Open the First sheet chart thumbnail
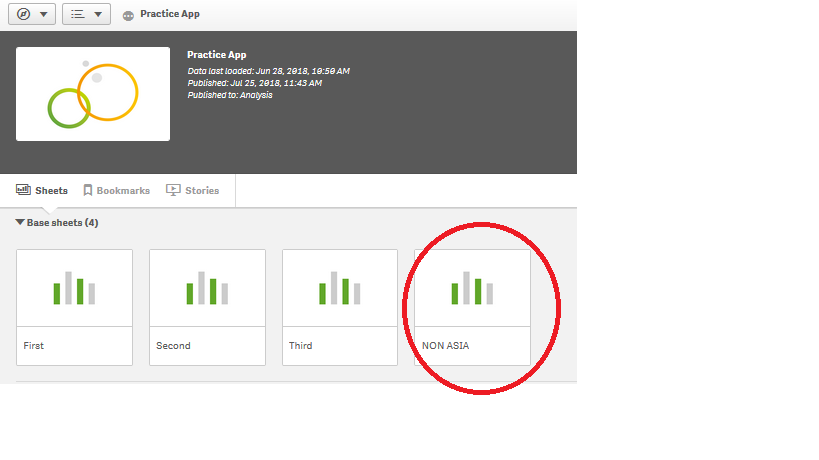819x460 pixels. [x=75, y=288]
